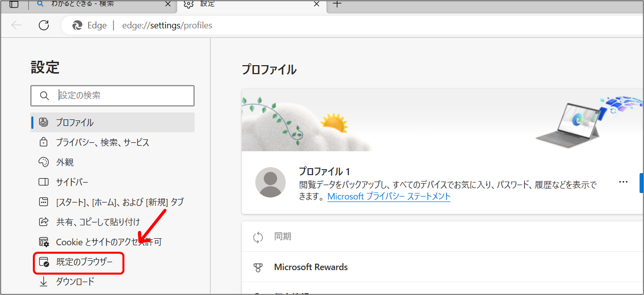
Task: Click the sidebar panel icon for サイドバー
Action: [x=44, y=182]
